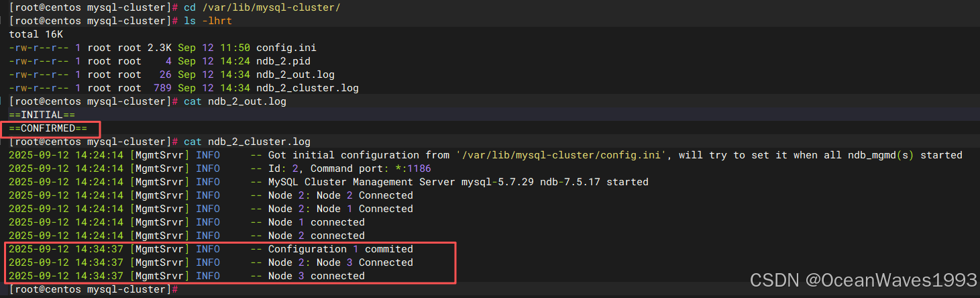
Task: Click the ==INITIAL== output line
Action: 42,115
